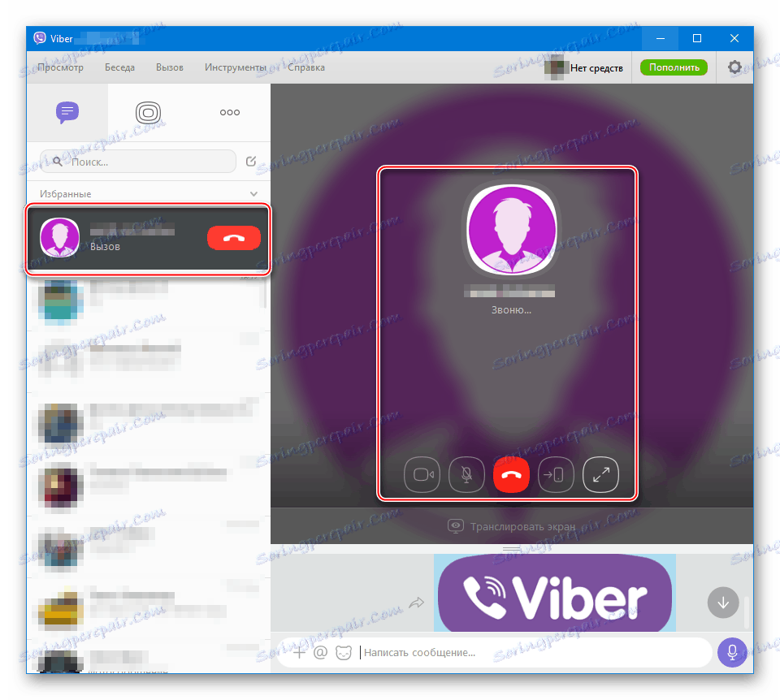Open the Viber sticker image
This screenshot has height=700, width=780.
pos(555,593)
